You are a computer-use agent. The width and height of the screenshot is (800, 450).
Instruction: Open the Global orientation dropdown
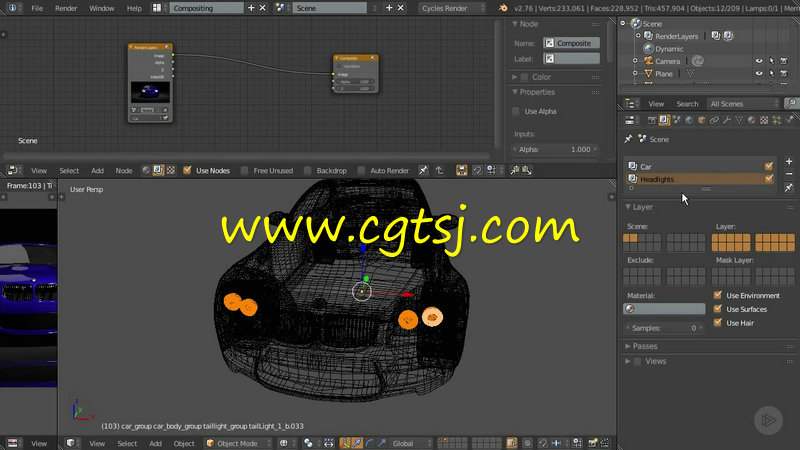(411, 443)
